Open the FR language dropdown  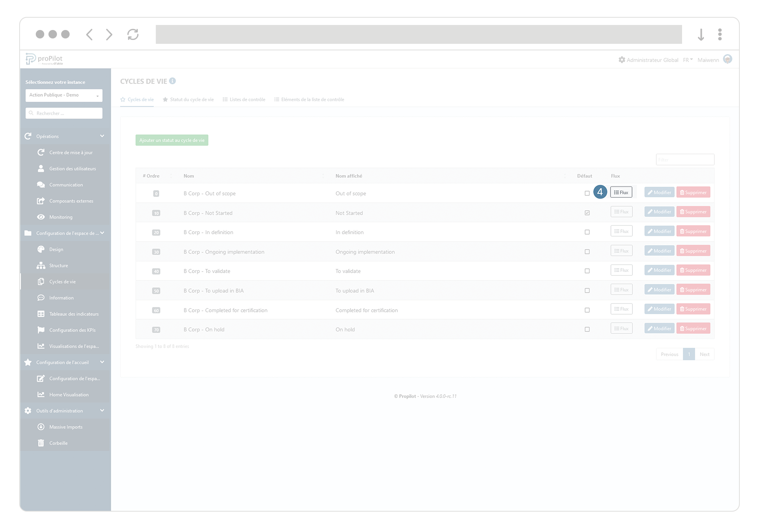[687, 60]
